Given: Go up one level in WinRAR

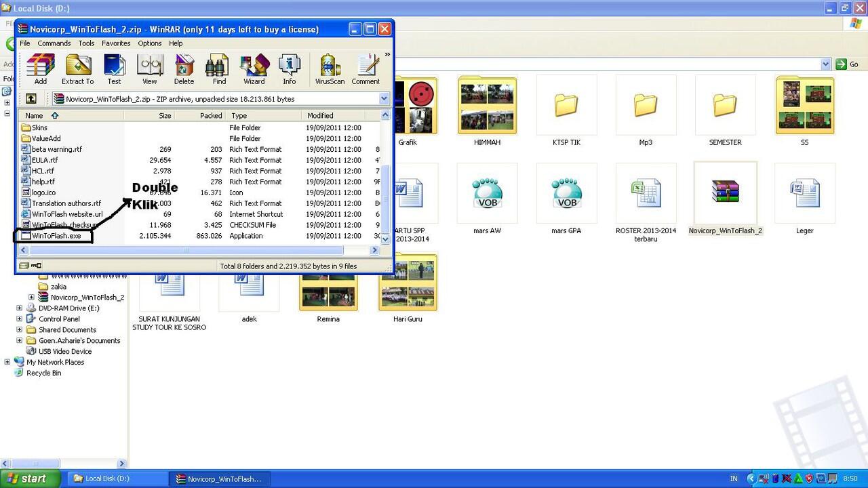Looking at the screenshot, I should pyautogui.click(x=31, y=98).
